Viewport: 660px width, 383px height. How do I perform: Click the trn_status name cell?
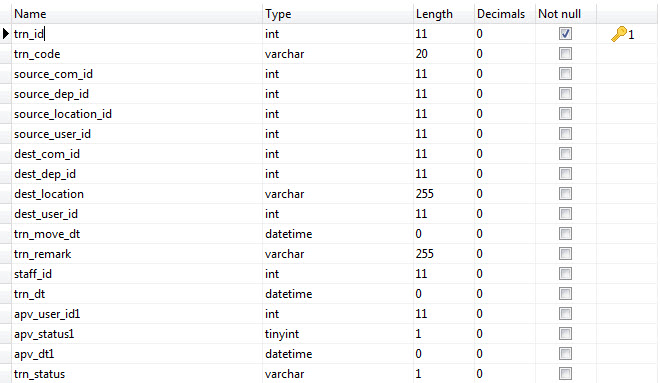[x=137, y=373]
